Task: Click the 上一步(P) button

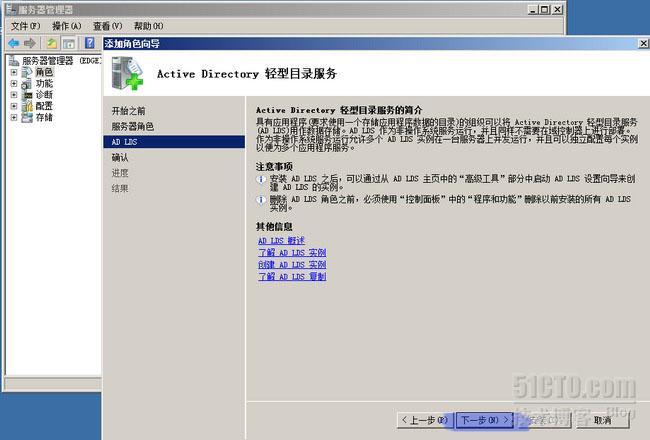Action: tap(425, 420)
